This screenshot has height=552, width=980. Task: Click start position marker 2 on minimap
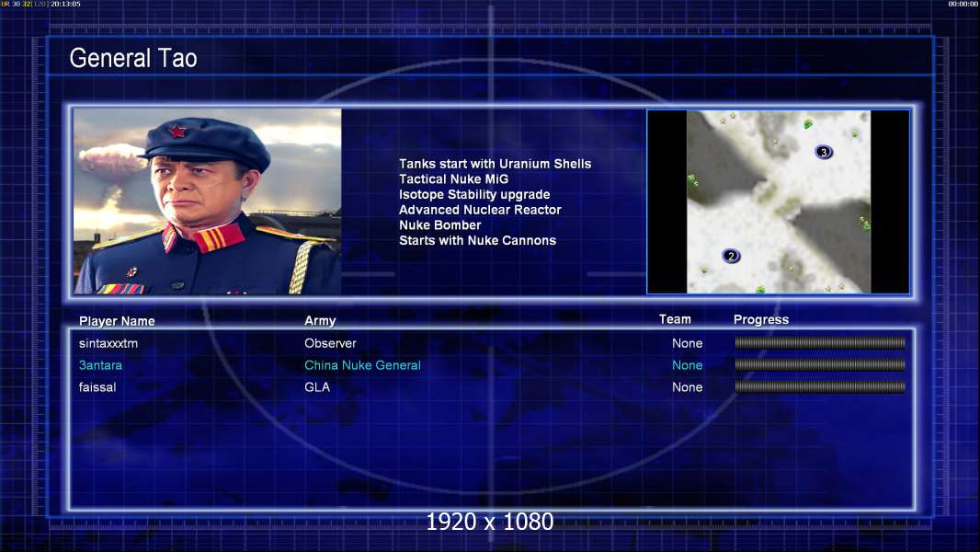(x=731, y=256)
